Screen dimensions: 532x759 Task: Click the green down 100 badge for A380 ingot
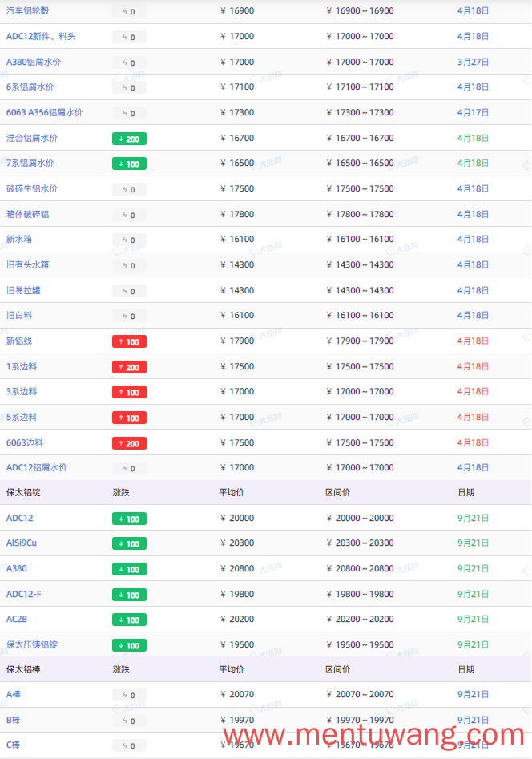(129, 569)
